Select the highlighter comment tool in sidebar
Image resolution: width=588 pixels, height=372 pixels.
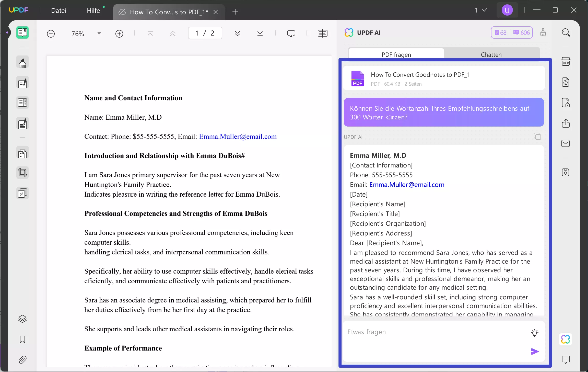(x=22, y=63)
